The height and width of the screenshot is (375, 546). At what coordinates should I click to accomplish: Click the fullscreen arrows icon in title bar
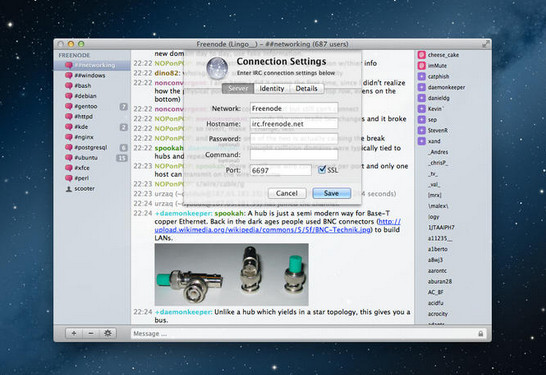tap(485, 44)
